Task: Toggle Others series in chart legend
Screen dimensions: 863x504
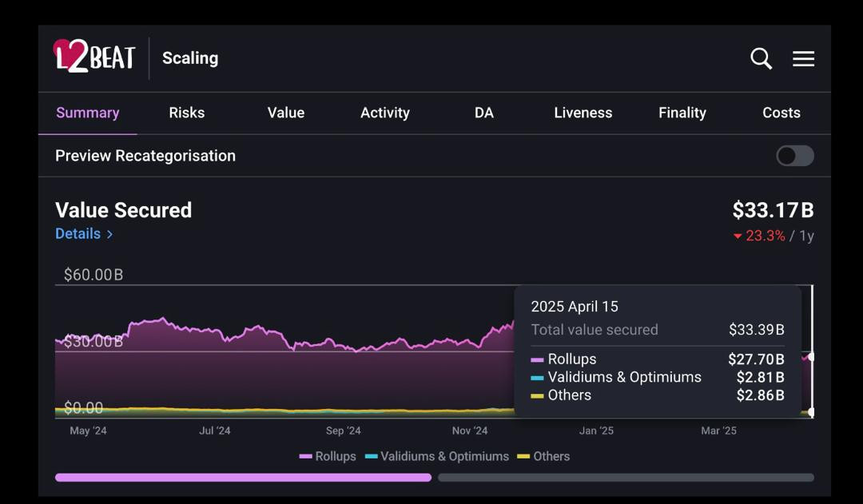Action: [x=543, y=457]
